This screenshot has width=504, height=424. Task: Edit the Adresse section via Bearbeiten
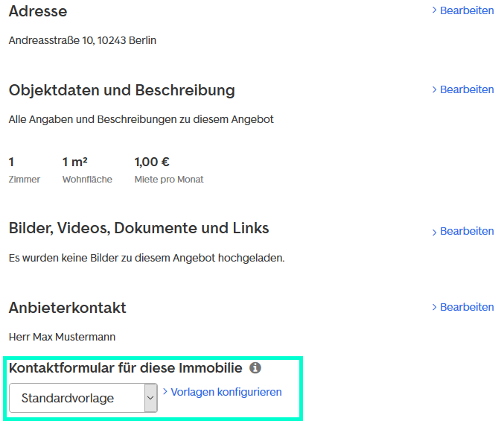467,11
